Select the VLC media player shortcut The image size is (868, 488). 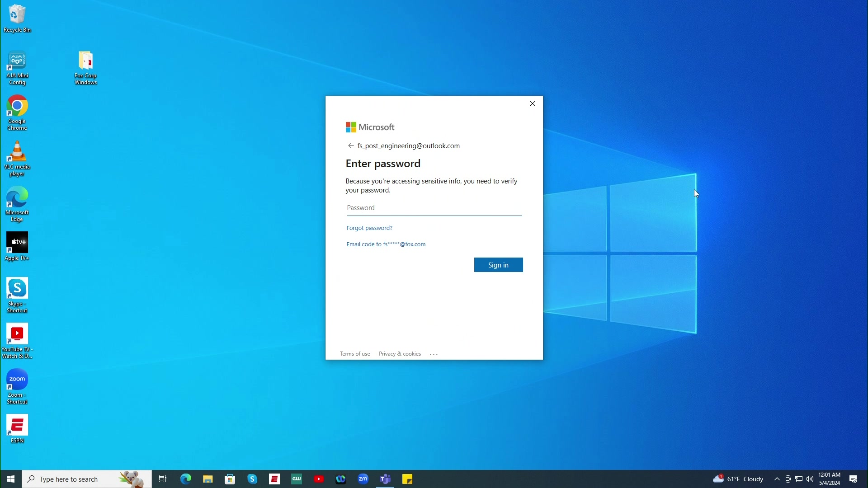pos(17,159)
